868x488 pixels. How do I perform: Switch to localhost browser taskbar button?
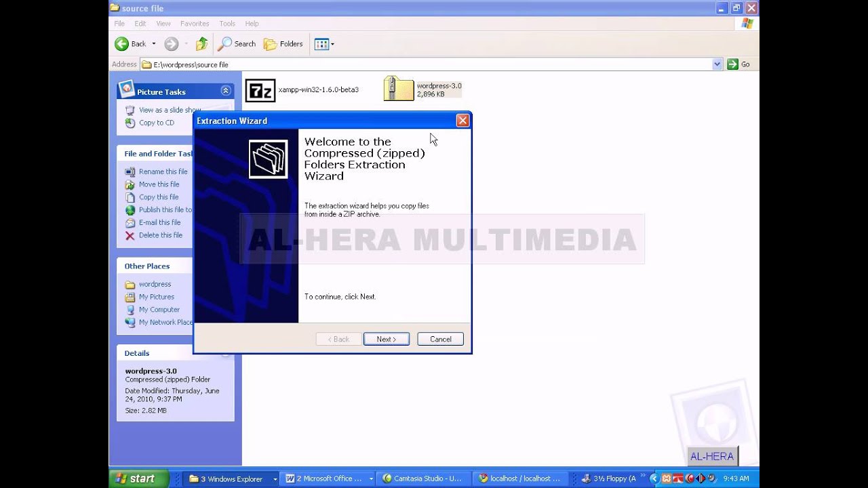tap(519, 479)
